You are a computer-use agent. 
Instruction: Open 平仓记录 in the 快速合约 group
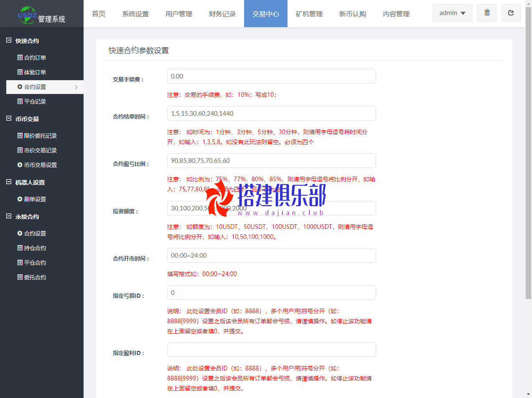pos(35,101)
